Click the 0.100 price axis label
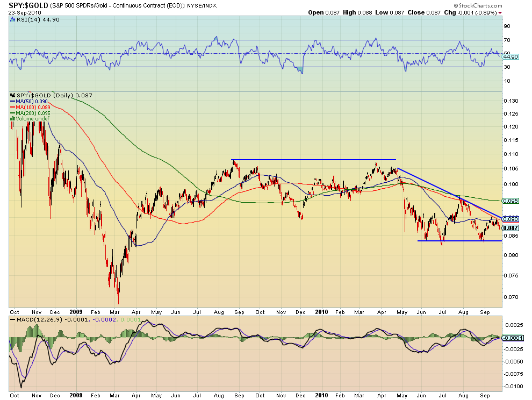Viewport: 532px width, 400px height. tap(511, 184)
